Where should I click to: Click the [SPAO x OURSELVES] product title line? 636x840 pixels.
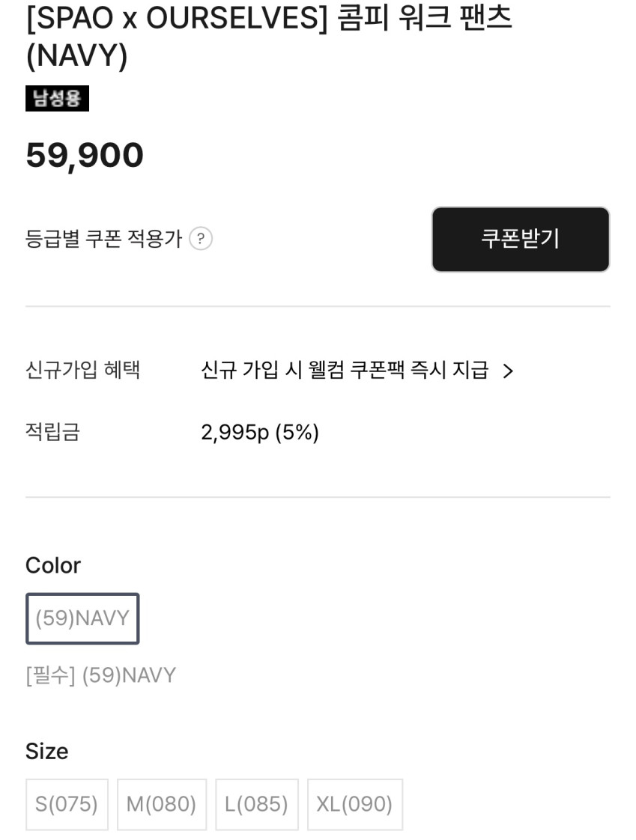click(269, 18)
